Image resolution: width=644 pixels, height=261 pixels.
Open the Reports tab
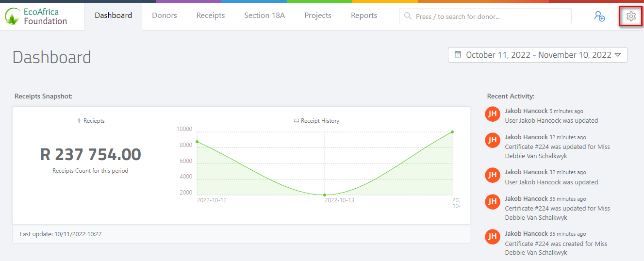364,16
